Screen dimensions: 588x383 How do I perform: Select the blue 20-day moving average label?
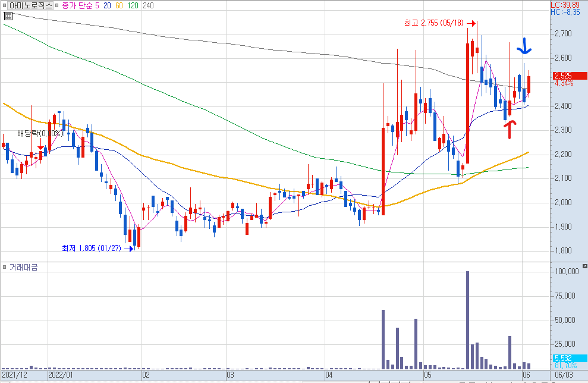107,5
